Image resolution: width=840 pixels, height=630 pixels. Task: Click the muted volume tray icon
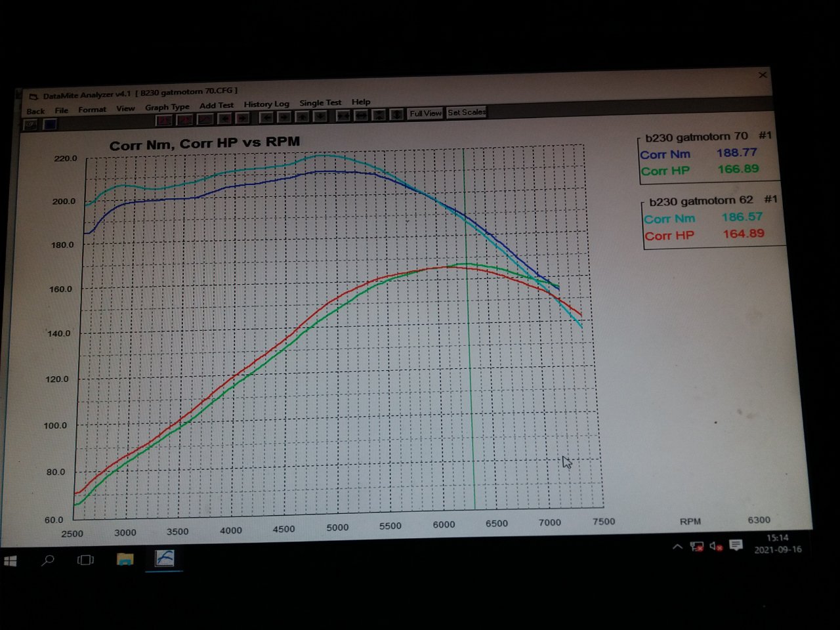[x=716, y=546]
